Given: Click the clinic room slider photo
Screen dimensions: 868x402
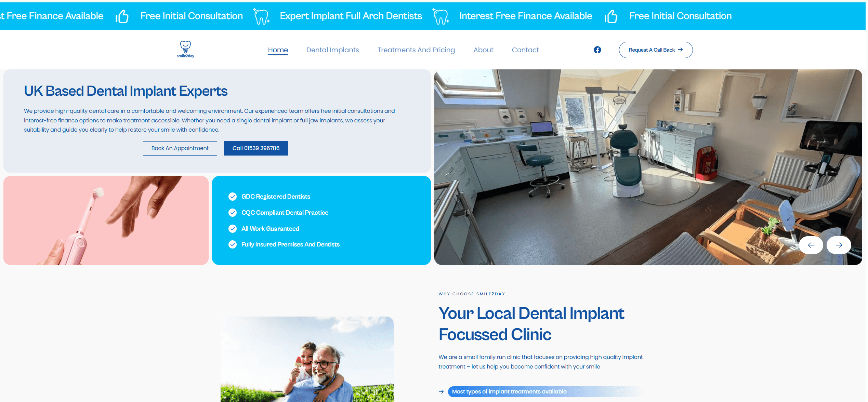Looking at the screenshot, I should 648,167.
